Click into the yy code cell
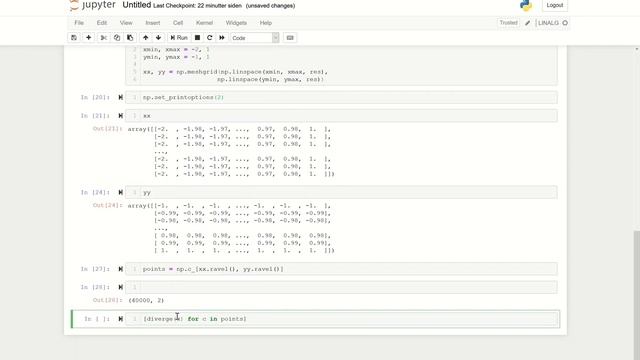 pyautogui.click(x=341, y=192)
